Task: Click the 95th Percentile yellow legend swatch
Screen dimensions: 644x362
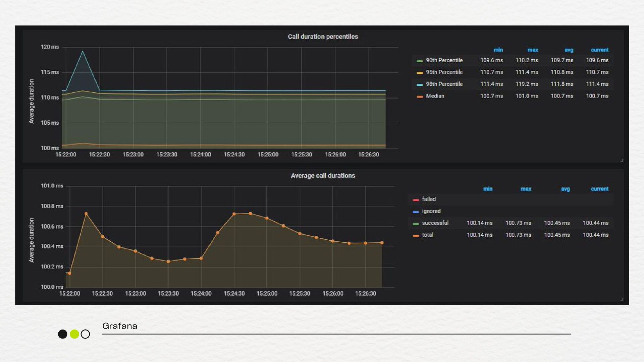Action: click(x=419, y=73)
